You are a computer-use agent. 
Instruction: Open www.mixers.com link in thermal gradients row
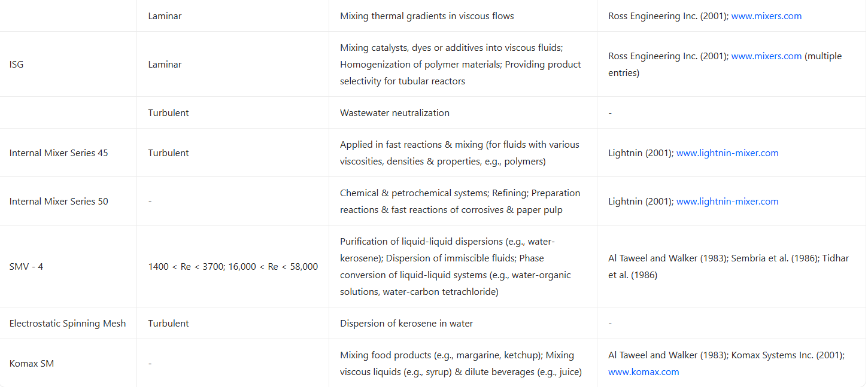766,16
